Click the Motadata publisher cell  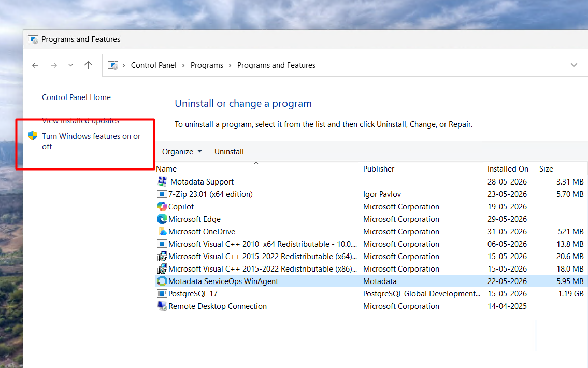tap(380, 281)
